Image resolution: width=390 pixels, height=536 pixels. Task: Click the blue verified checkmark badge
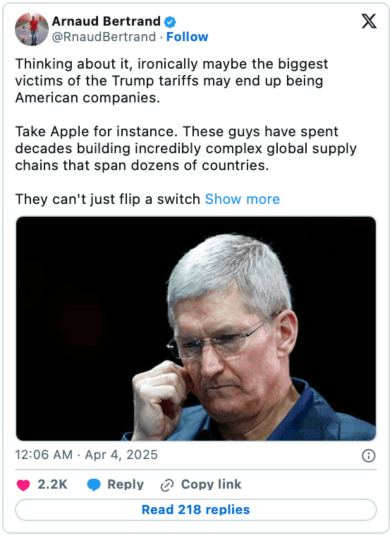[x=170, y=22]
